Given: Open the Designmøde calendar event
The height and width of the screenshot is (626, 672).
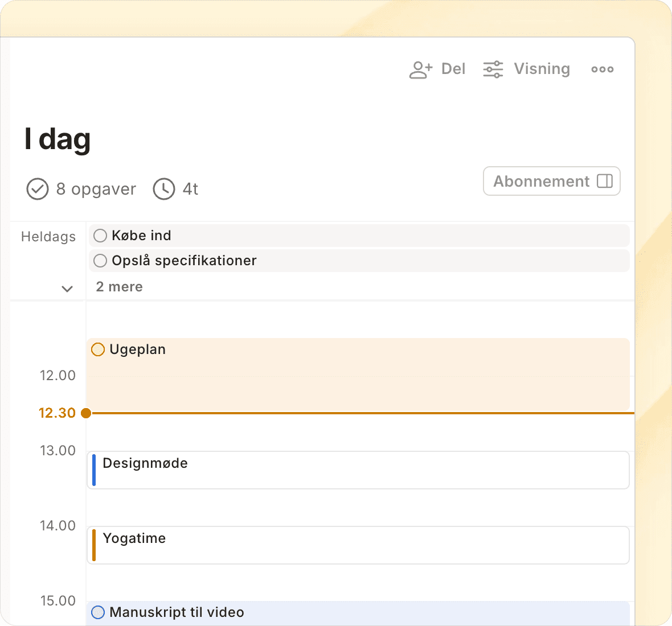Looking at the screenshot, I should coord(359,470).
